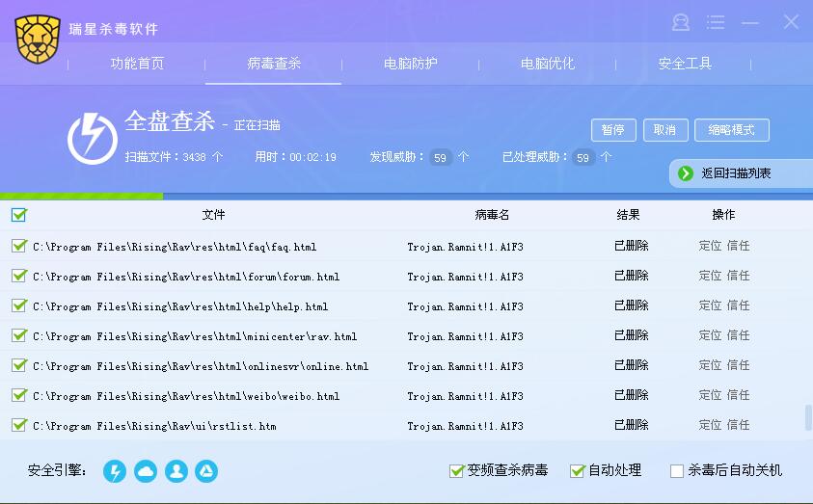Select the ui\rstlist.htm file path

pos(154,426)
